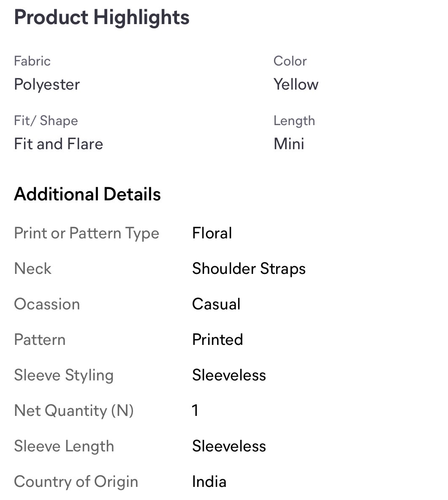Screen dimensions: 448x500
Task: Select the Neck label
Action: point(33,269)
